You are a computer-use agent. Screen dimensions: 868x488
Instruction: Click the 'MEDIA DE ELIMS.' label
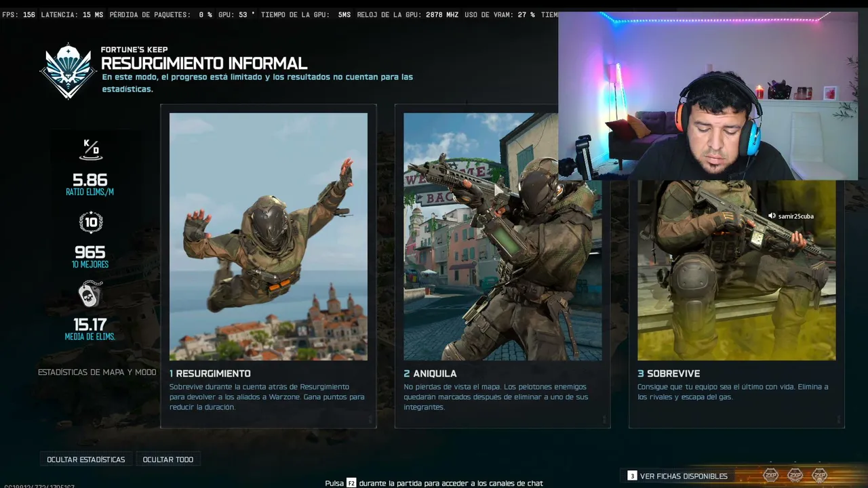[90, 337]
